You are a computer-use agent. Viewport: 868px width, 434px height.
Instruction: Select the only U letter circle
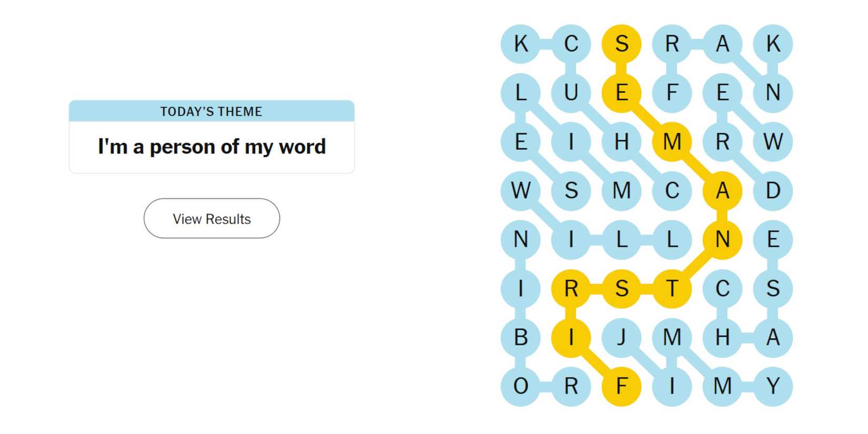tap(571, 93)
